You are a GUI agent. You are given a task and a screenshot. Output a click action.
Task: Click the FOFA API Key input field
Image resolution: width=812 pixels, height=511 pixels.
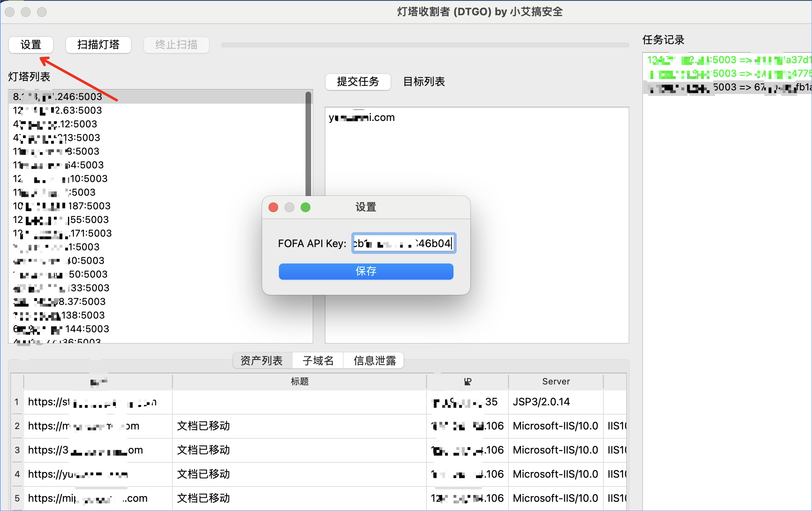pos(403,243)
